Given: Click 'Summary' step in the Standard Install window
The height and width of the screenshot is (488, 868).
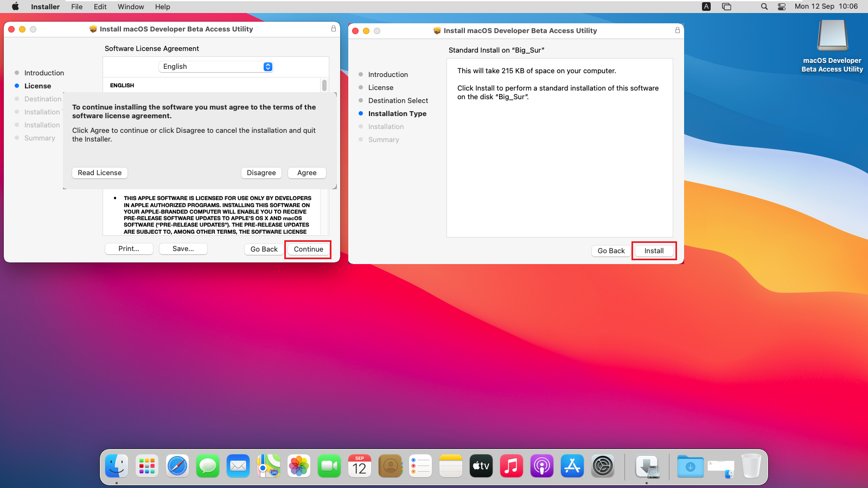Looking at the screenshot, I should pos(384,139).
